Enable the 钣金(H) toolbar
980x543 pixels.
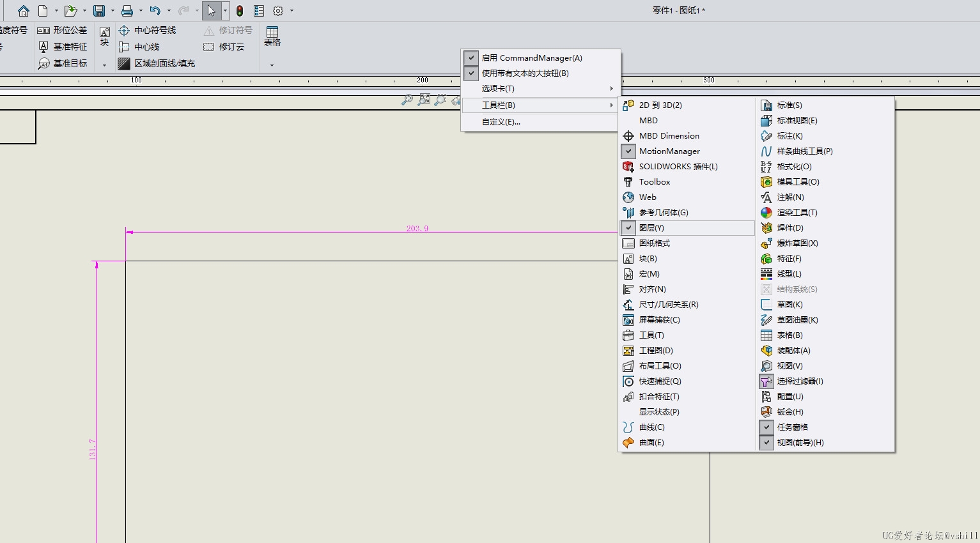tap(825, 411)
